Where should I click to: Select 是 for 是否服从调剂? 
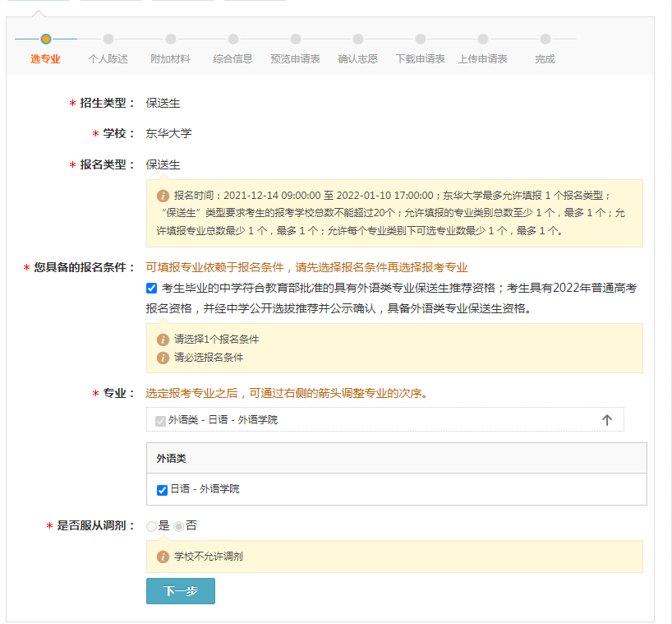151,526
